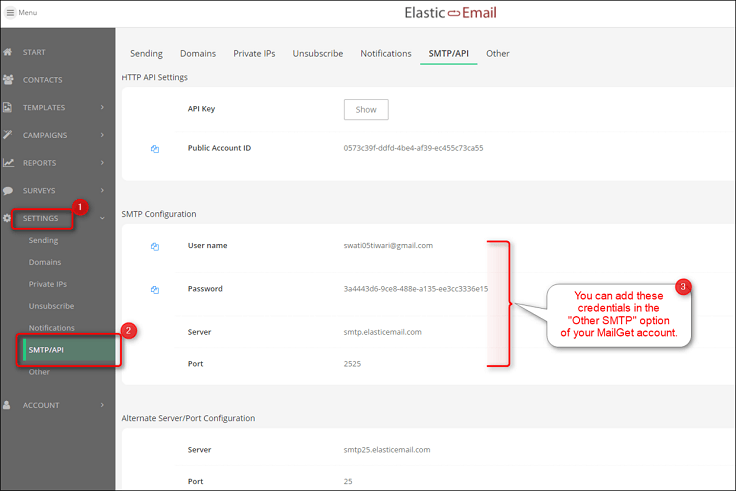
Task: Switch to the Unsubscribe tab
Action: pyautogui.click(x=318, y=54)
